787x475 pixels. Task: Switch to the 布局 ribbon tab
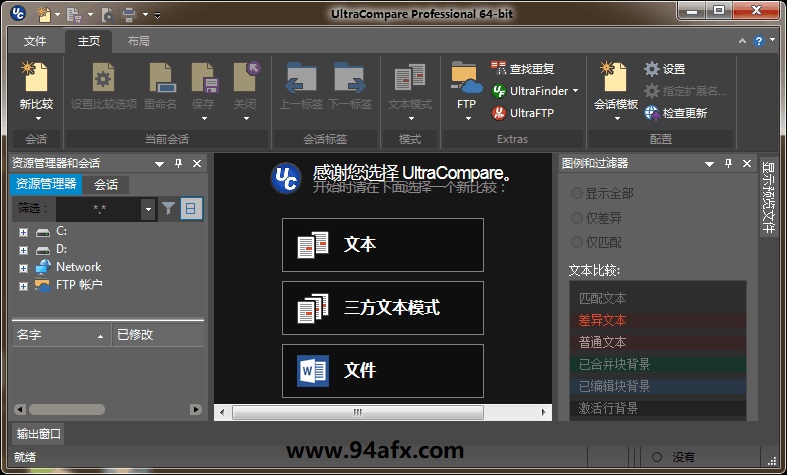(139, 41)
